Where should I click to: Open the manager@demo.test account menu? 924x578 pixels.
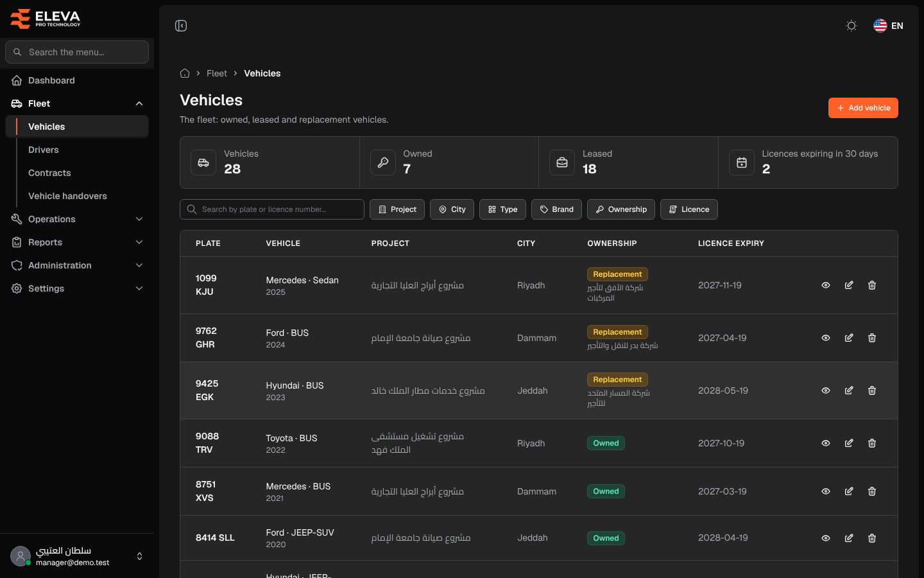[77, 556]
